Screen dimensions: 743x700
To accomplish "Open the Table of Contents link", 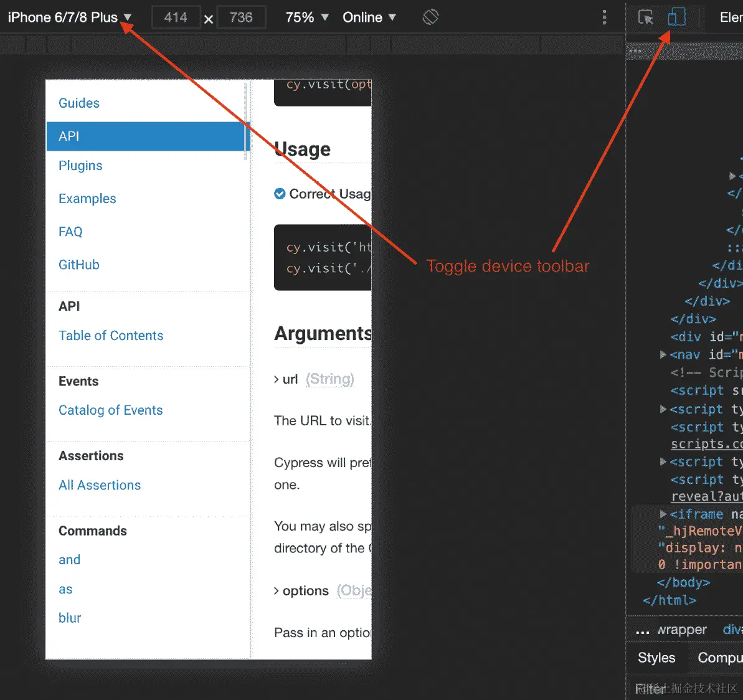I will (111, 336).
